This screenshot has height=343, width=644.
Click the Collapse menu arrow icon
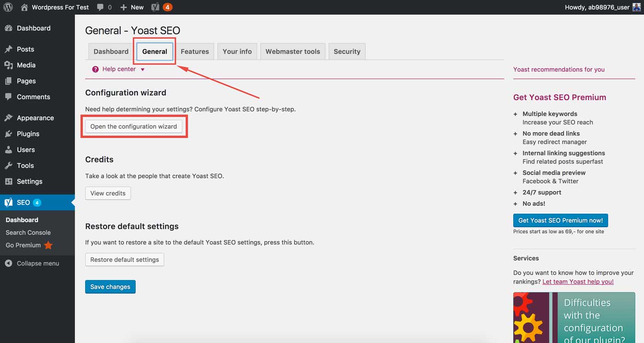pyautogui.click(x=8, y=263)
